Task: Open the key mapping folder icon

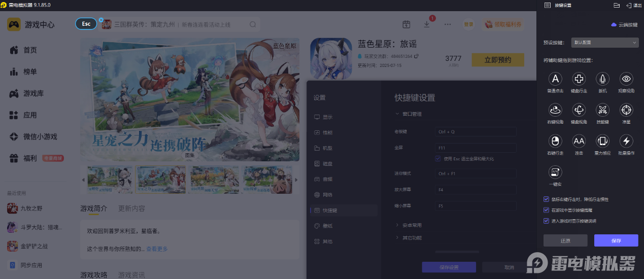Action: click(x=617, y=5)
